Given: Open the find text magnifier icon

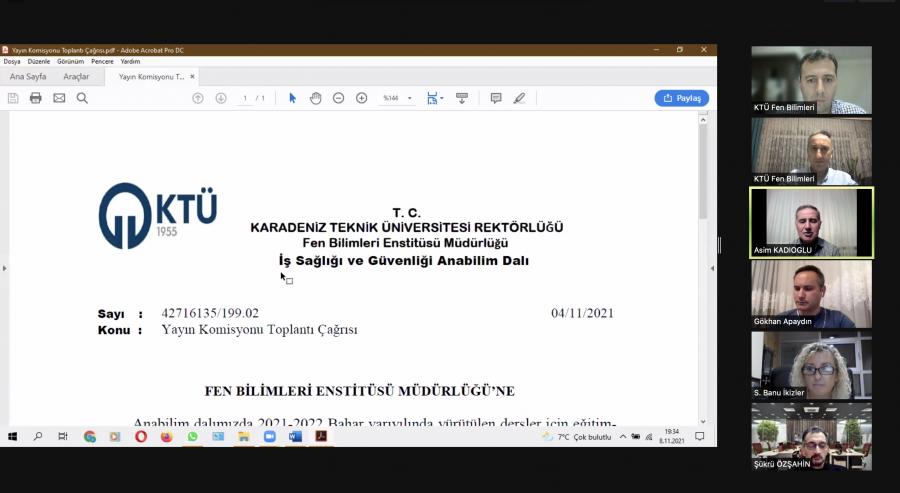Looking at the screenshot, I should pos(82,98).
